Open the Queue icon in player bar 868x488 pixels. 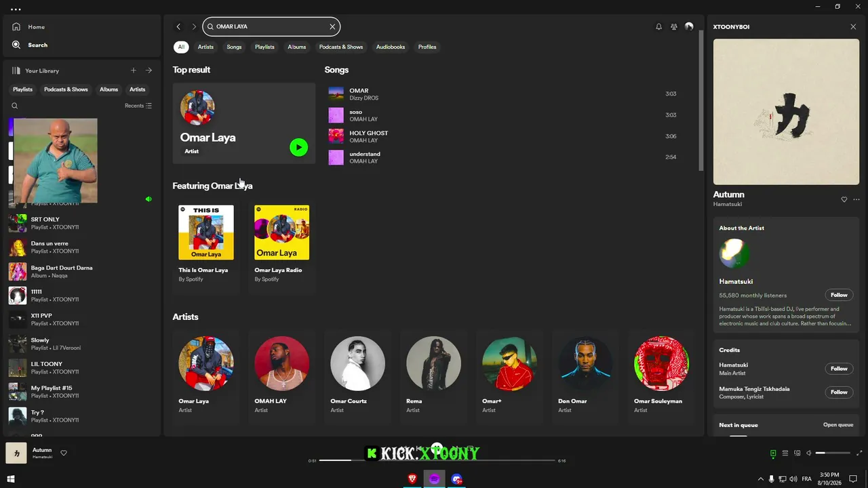pyautogui.click(x=785, y=453)
